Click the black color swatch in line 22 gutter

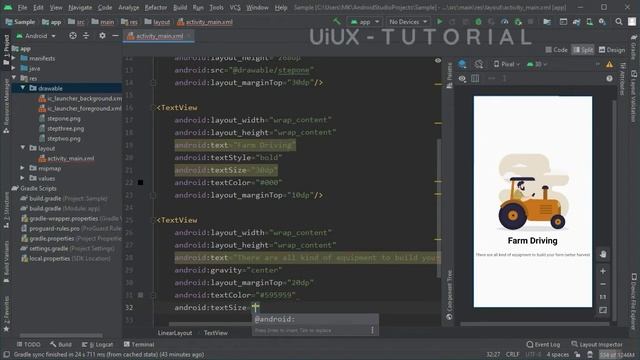pyautogui.click(x=140, y=182)
